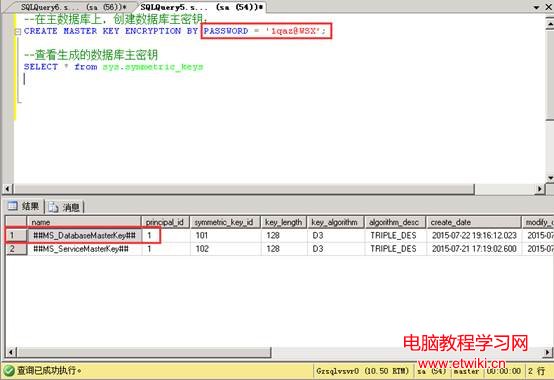Click the algorithm_desc column header
554x380 pixels.
click(x=395, y=222)
